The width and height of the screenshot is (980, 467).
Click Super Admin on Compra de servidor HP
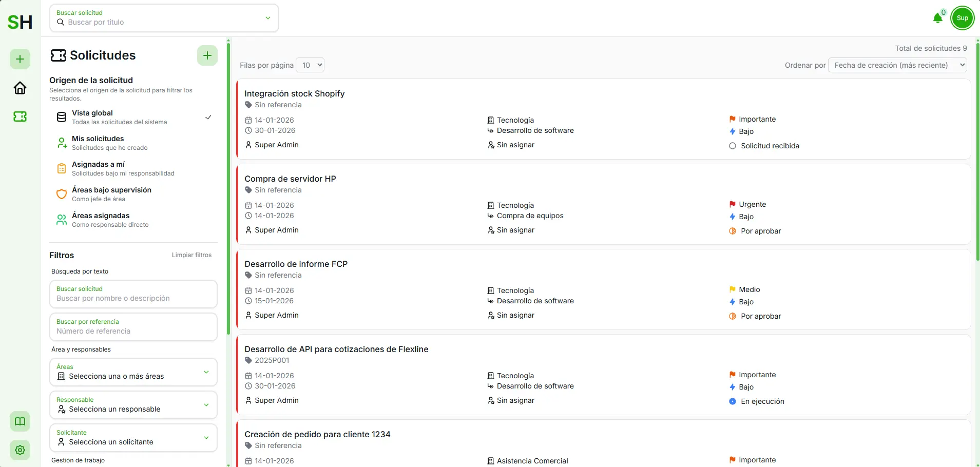277,230
